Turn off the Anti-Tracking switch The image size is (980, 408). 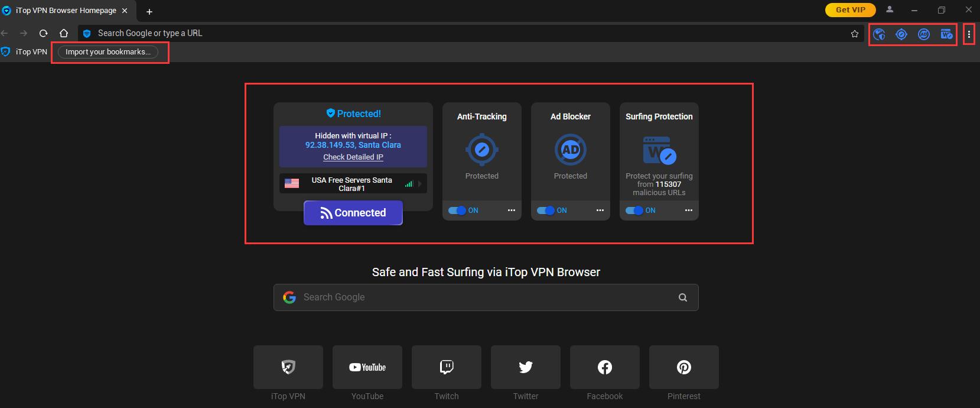click(457, 211)
